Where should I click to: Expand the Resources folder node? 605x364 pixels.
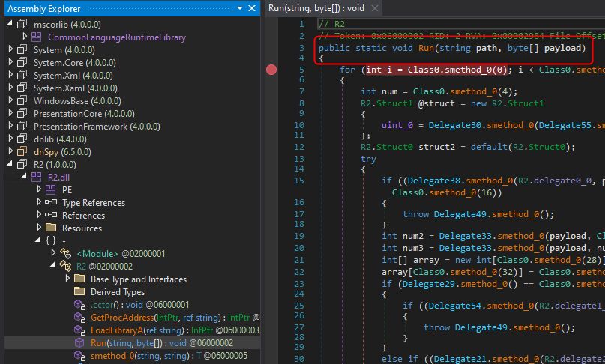tap(39, 228)
